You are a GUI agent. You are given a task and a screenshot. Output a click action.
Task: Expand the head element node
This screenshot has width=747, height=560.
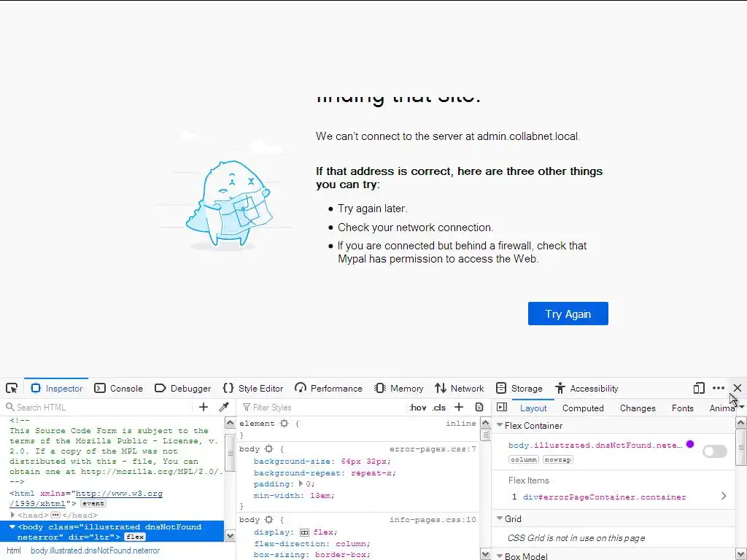coord(13,515)
